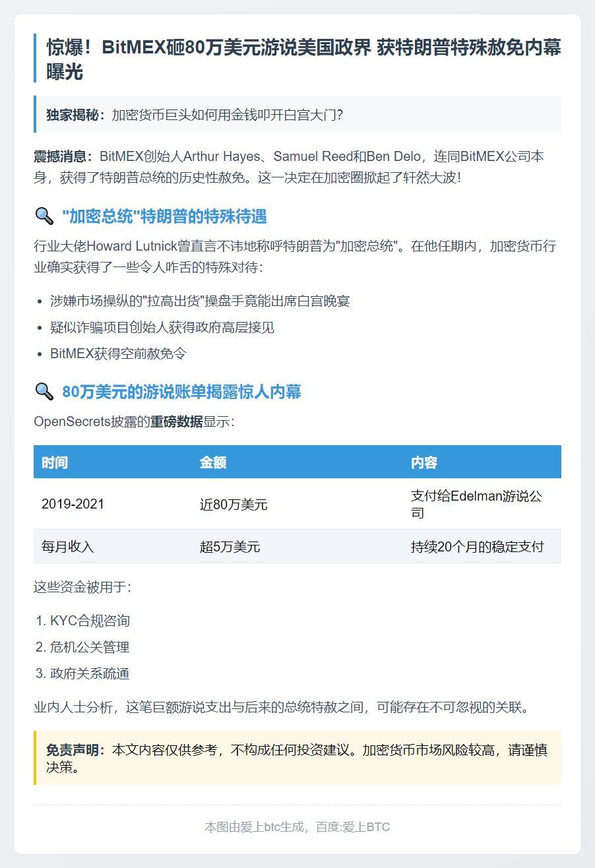Click the 独家揭秘 highlighted quote box
Image resolution: width=595 pixels, height=868 pixels.
pyautogui.click(x=297, y=114)
